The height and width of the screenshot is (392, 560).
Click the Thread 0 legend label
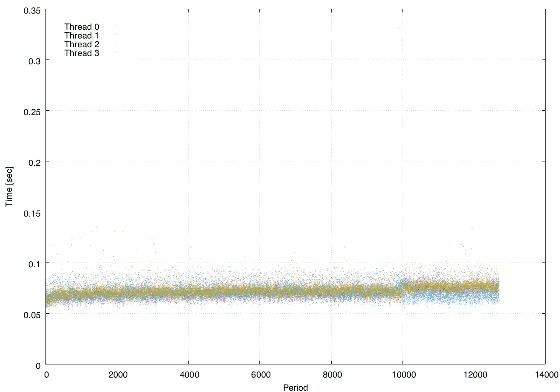tap(81, 26)
